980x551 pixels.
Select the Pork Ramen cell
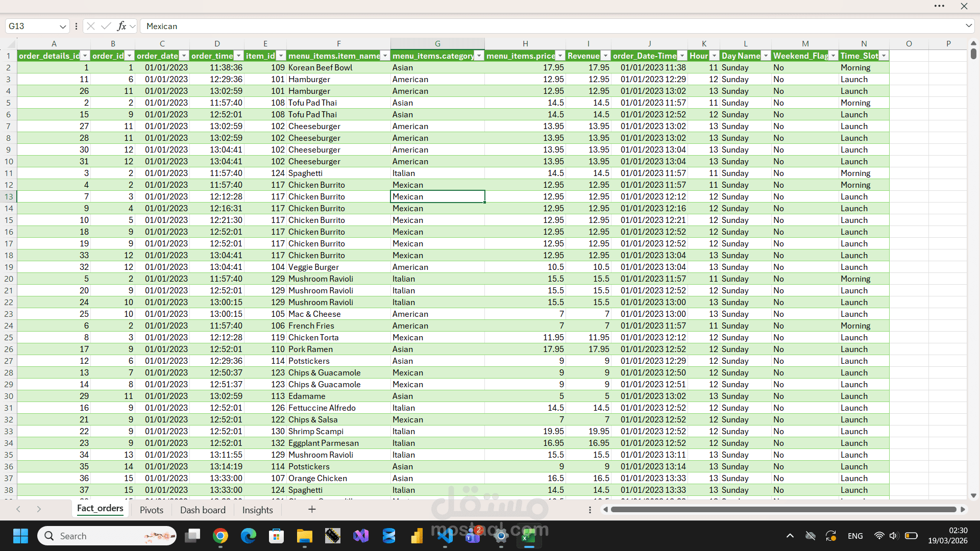point(338,349)
